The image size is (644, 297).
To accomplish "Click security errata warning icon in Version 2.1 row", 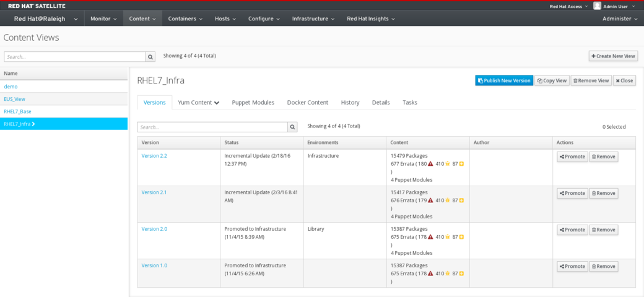I will click(x=430, y=200).
